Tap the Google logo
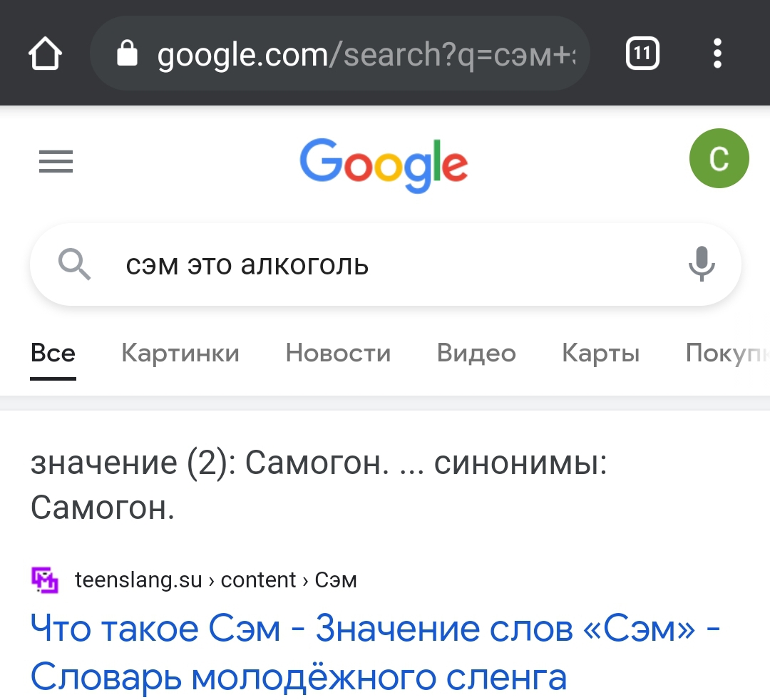Image resolution: width=770 pixels, height=700 pixels. (384, 164)
